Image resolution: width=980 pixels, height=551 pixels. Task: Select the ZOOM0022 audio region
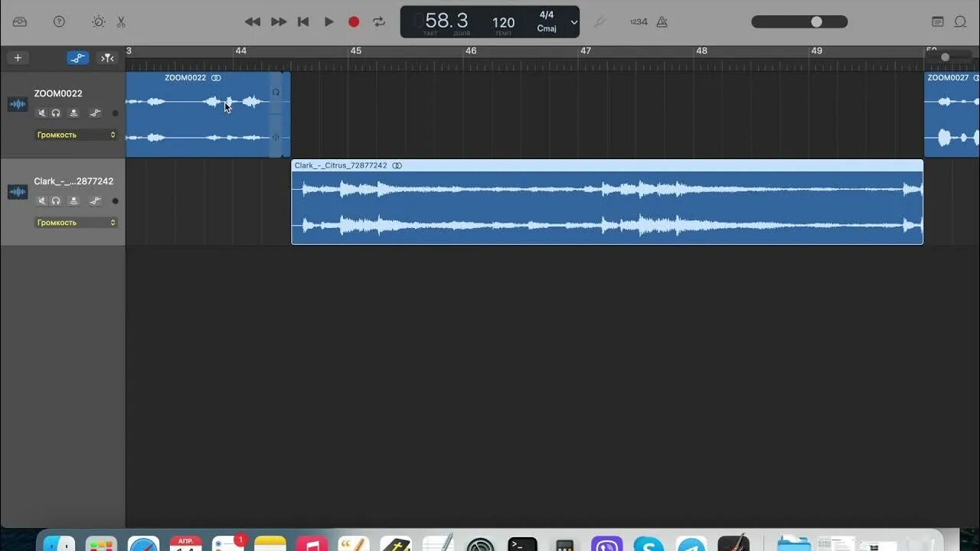pyautogui.click(x=203, y=115)
